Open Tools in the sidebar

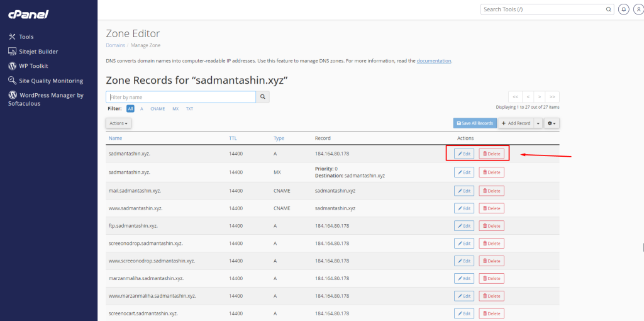click(26, 37)
